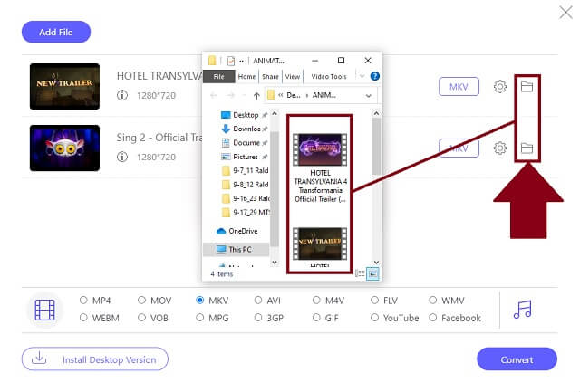The height and width of the screenshot is (392, 580).
Task: Click Explorer navigation pane scrollbar
Action: (x=275, y=188)
